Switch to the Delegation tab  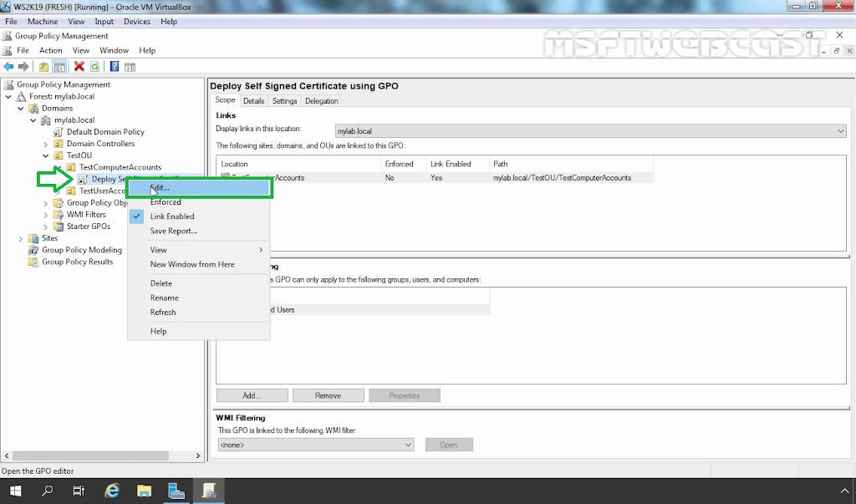coord(322,101)
